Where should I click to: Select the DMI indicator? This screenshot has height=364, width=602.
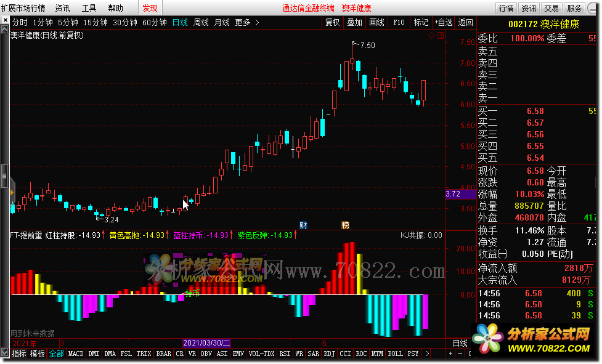(94, 354)
